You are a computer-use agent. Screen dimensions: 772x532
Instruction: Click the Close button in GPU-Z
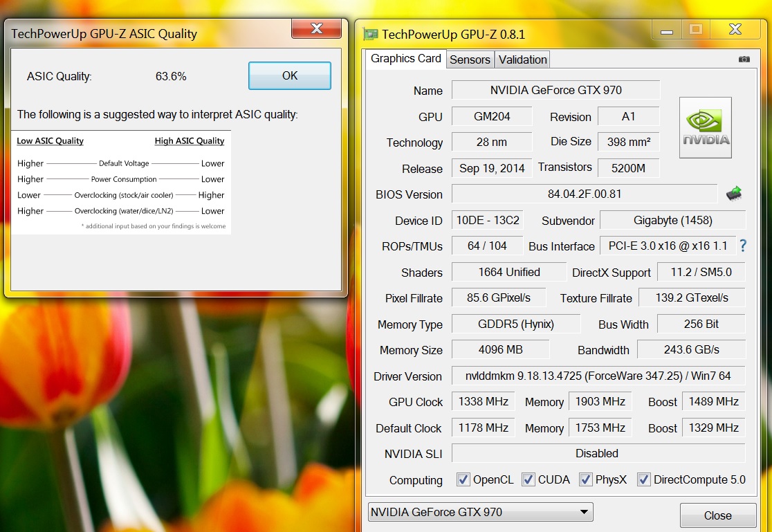(718, 516)
